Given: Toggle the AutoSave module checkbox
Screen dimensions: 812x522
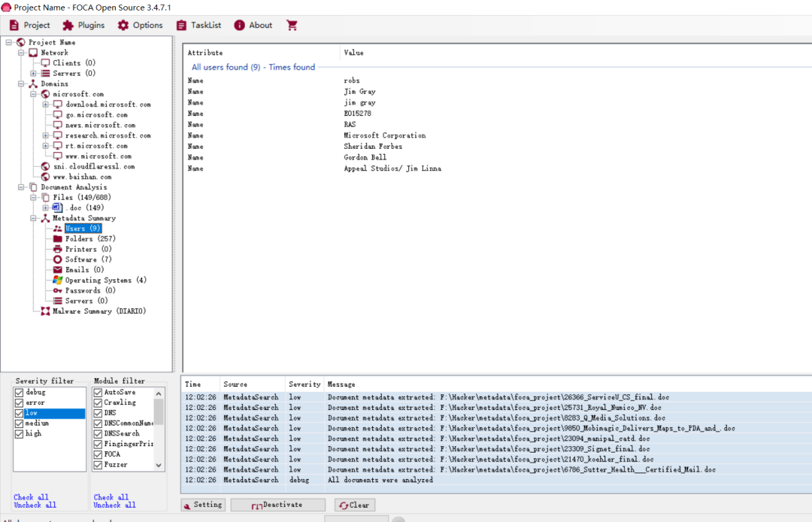Looking at the screenshot, I should [x=98, y=393].
